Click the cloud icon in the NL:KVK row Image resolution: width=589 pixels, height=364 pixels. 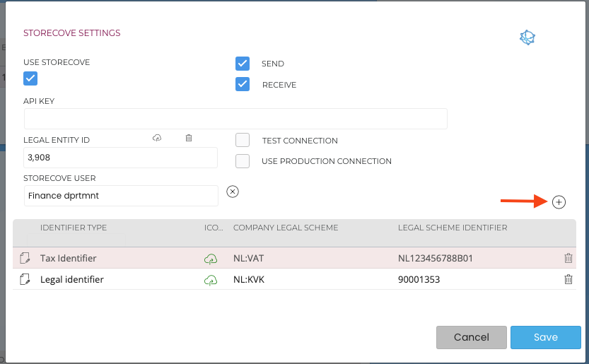210,280
